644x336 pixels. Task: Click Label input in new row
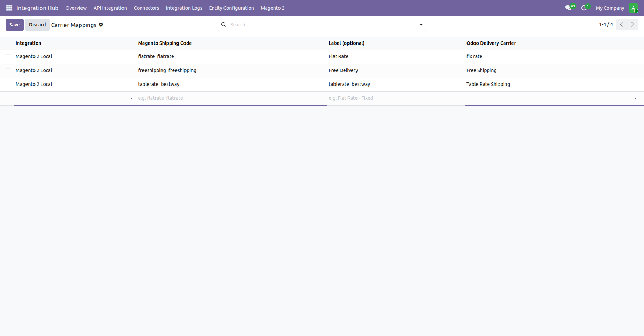coord(396,98)
